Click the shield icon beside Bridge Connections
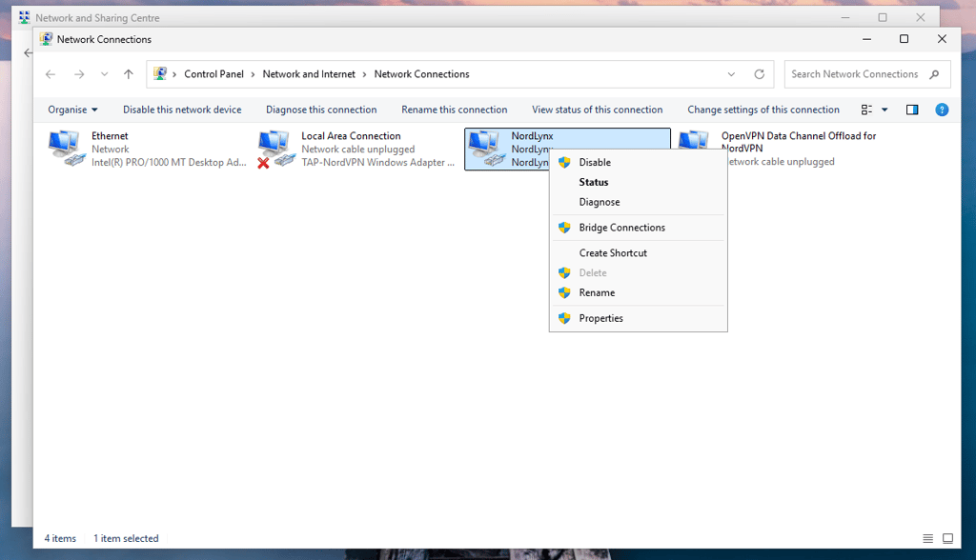 (564, 228)
